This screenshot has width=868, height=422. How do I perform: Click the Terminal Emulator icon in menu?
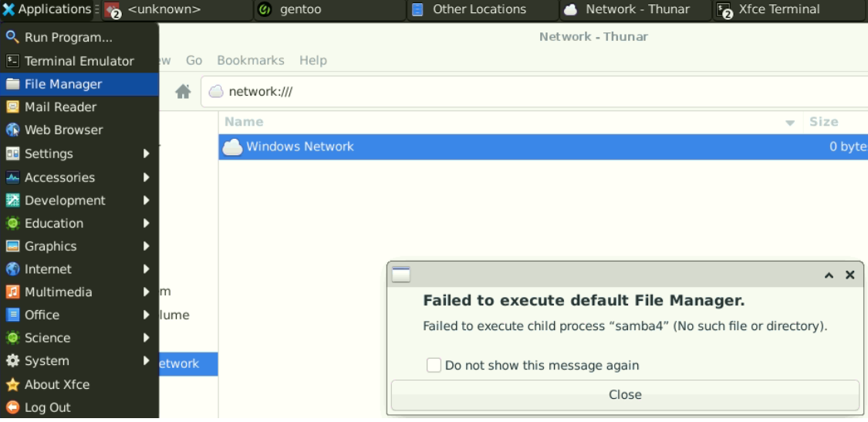[x=12, y=61]
